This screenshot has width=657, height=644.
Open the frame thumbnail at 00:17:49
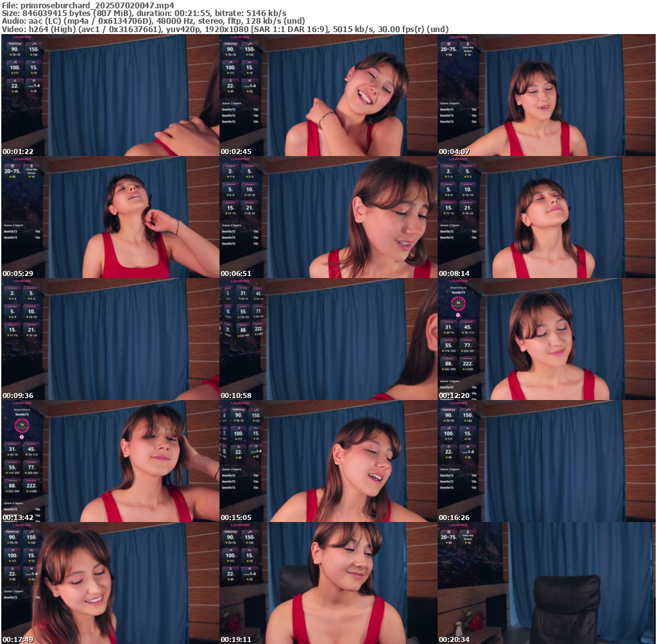(110, 583)
